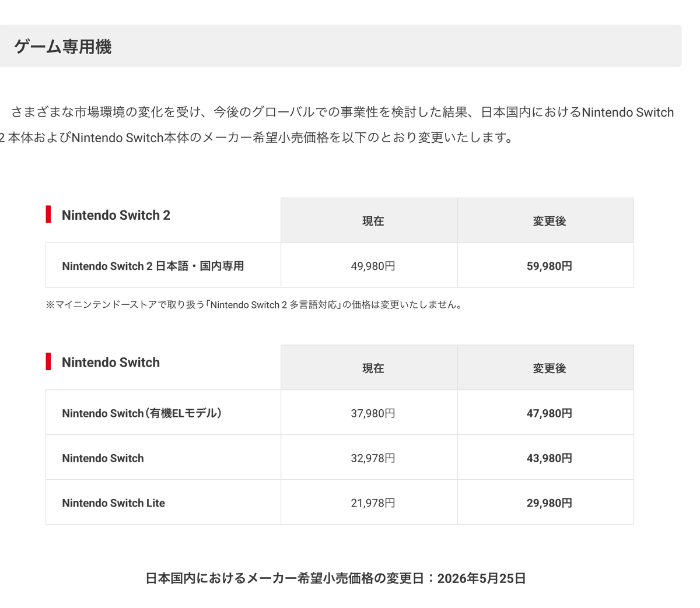Select the Nintendo Switch table title

(111, 363)
